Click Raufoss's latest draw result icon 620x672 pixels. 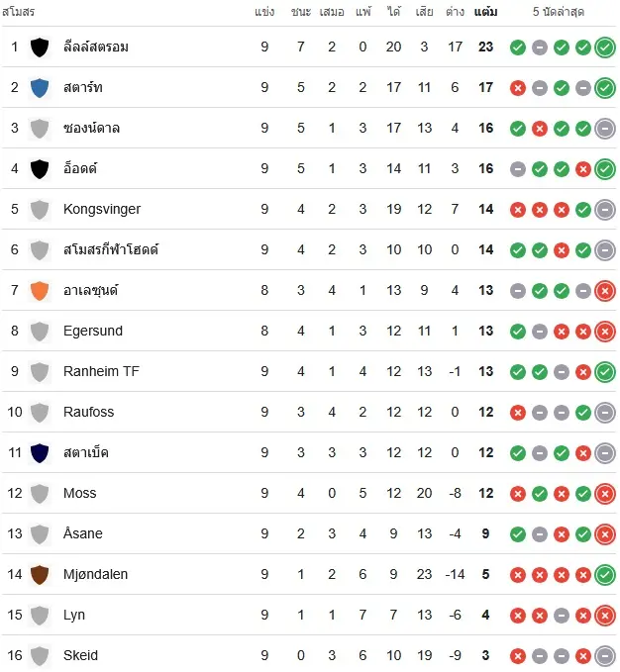click(605, 413)
